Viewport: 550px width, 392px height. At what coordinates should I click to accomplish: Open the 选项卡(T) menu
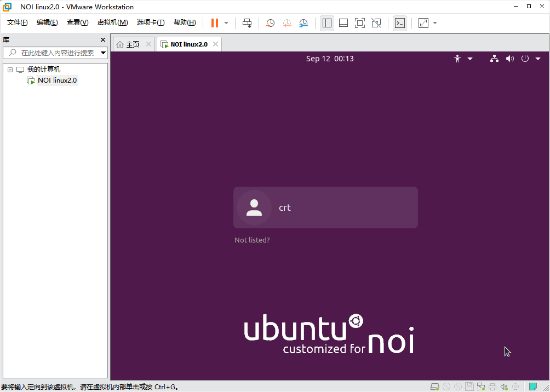pyautogui.click(x=151, y=23)
